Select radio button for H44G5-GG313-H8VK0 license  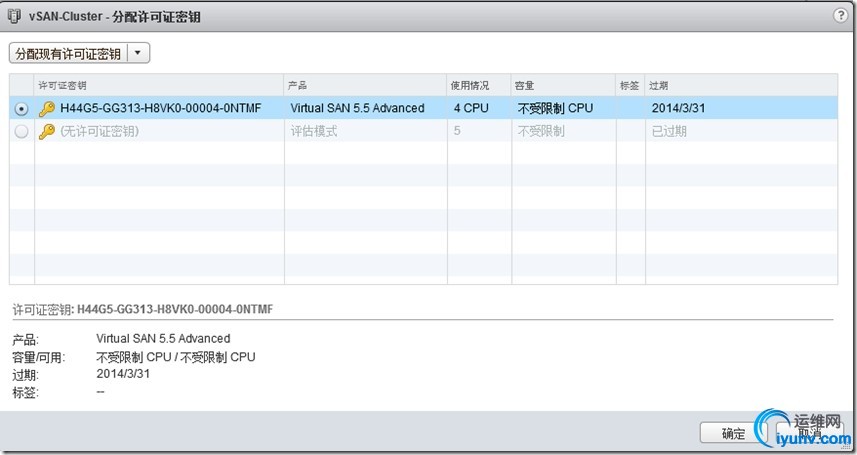point(21,109)
